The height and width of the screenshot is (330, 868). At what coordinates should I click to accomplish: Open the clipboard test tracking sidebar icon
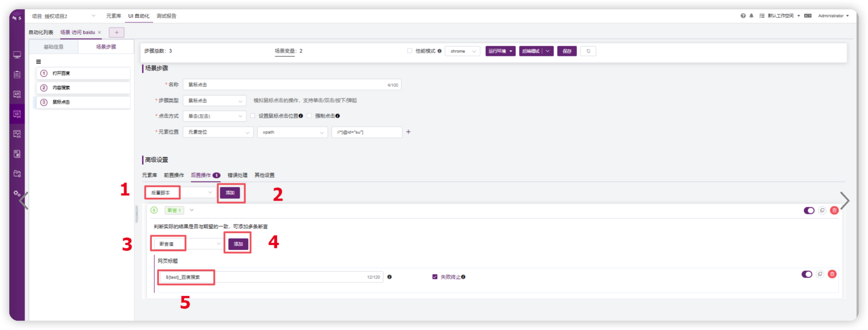17,74
